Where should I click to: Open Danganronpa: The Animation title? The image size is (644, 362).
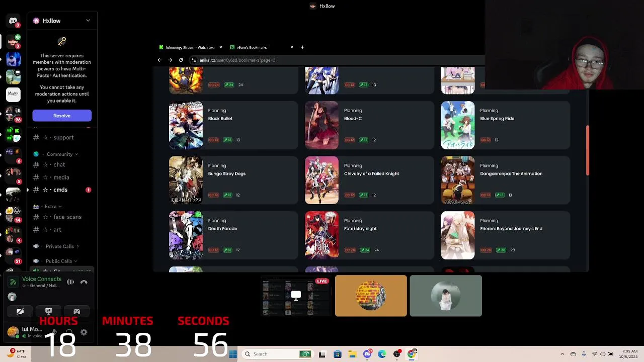click(511, 173)
